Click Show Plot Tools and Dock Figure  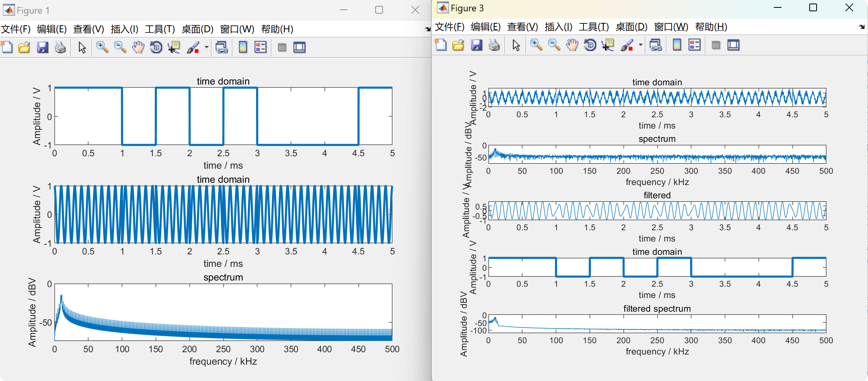[300, 47]
